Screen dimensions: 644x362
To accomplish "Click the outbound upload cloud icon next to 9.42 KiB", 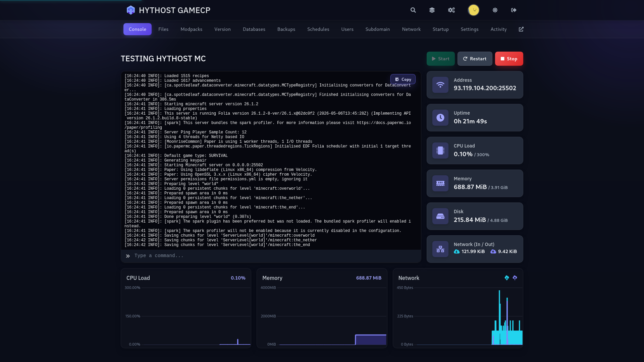I will coord(493,251).
